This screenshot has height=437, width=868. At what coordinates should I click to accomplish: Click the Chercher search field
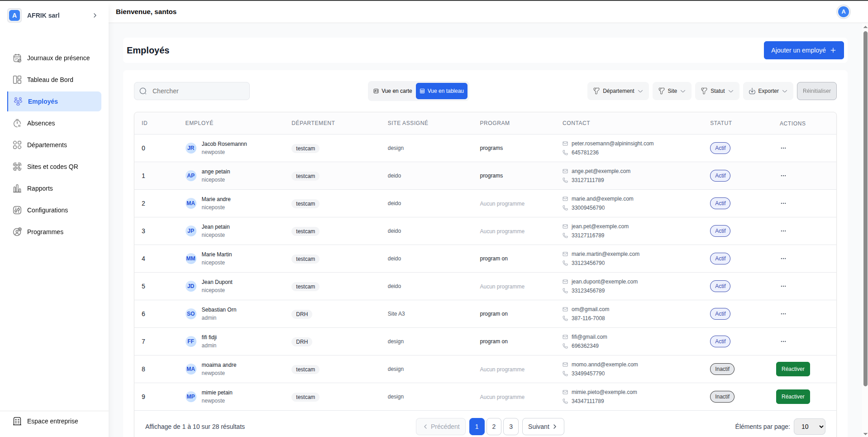click(192, 91)
